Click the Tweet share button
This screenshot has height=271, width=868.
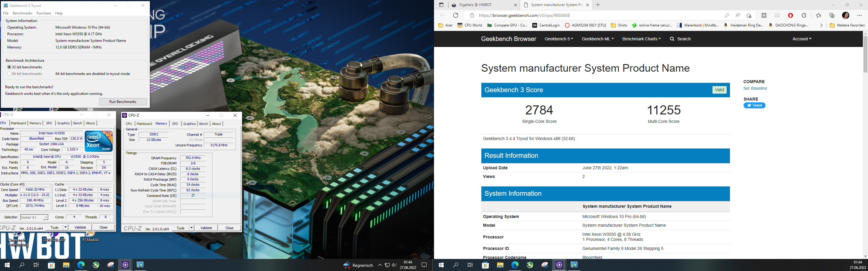(x=754, y=105)
